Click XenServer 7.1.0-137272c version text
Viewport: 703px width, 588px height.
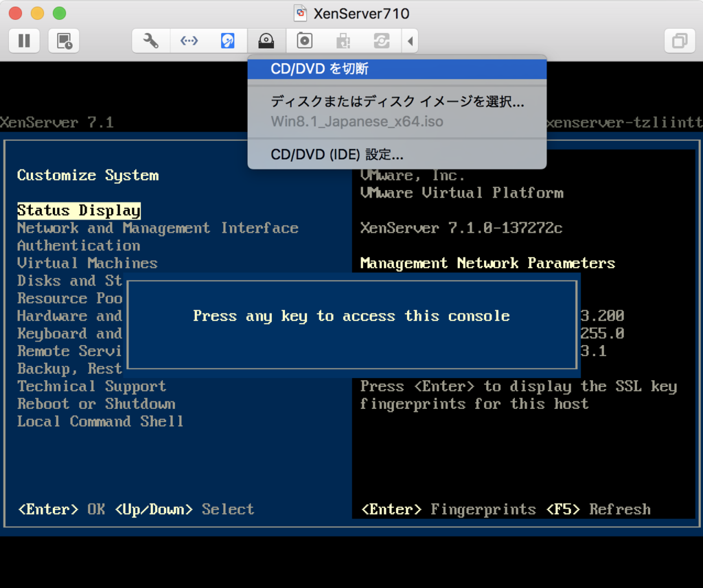coord(461,228)
